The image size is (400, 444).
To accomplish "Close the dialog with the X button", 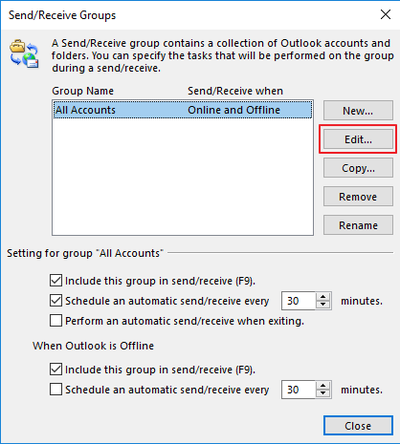I will pyautogui.click(x=386, y=14).
